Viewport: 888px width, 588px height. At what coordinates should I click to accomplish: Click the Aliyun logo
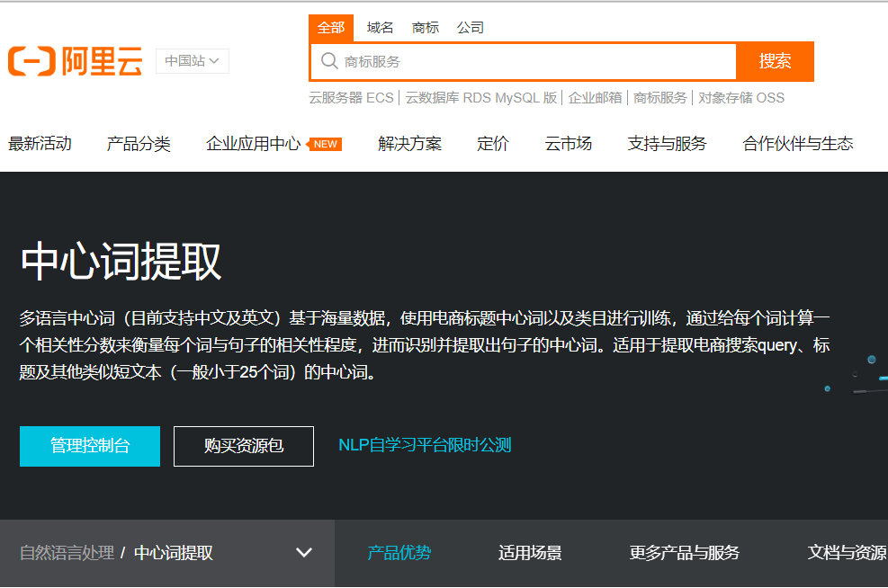tap(75, 61)
